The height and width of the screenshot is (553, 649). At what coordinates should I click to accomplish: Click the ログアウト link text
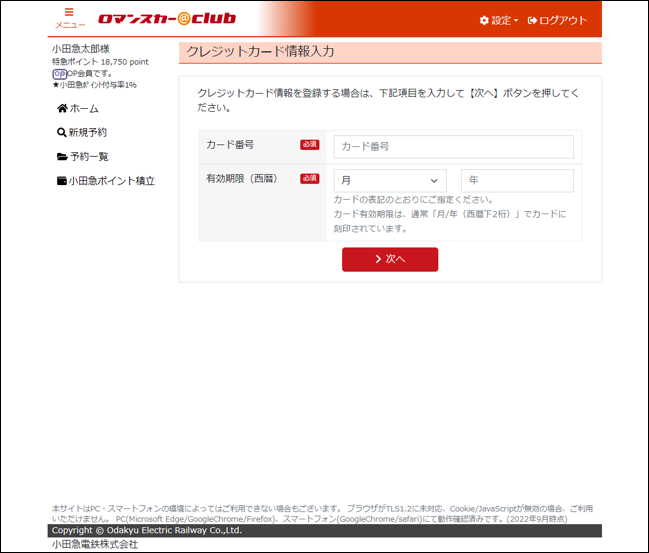tap(564, 20)
